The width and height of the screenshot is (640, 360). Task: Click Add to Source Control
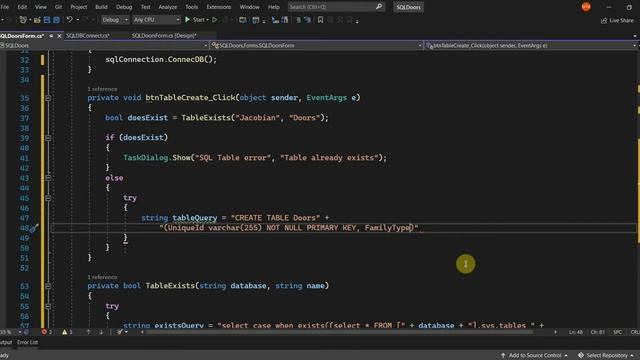click(534, 356)
